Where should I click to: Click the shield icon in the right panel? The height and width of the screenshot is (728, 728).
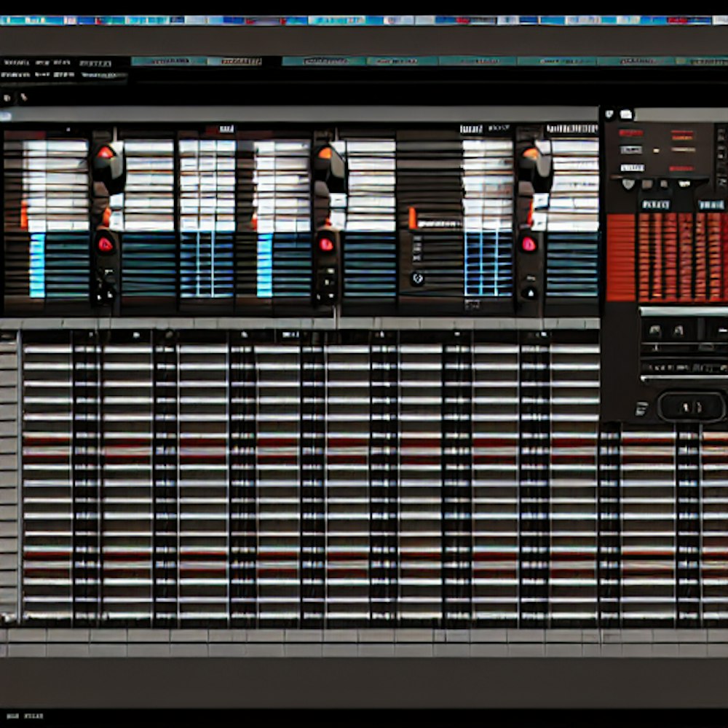[628, 183]
